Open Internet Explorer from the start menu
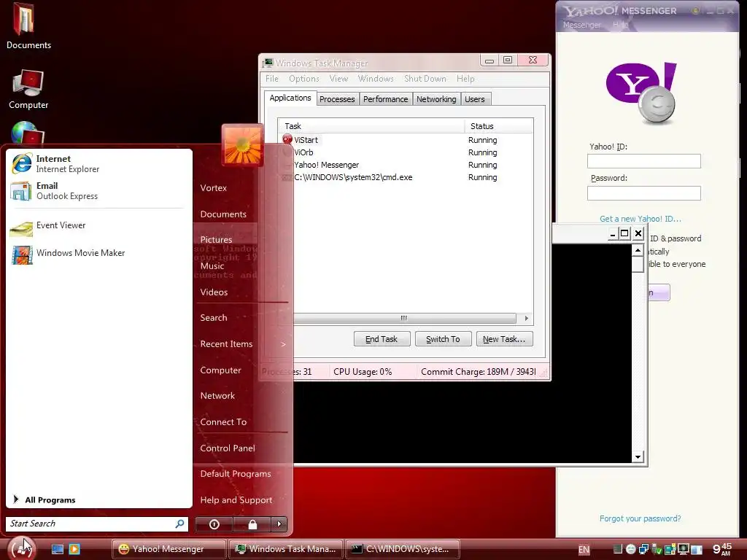The width and height of the screenshot is (747, 560). click(98, 163)
